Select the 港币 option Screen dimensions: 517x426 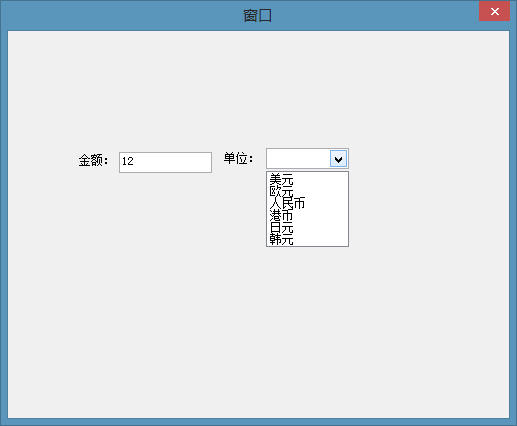click(x=281, y=215)
